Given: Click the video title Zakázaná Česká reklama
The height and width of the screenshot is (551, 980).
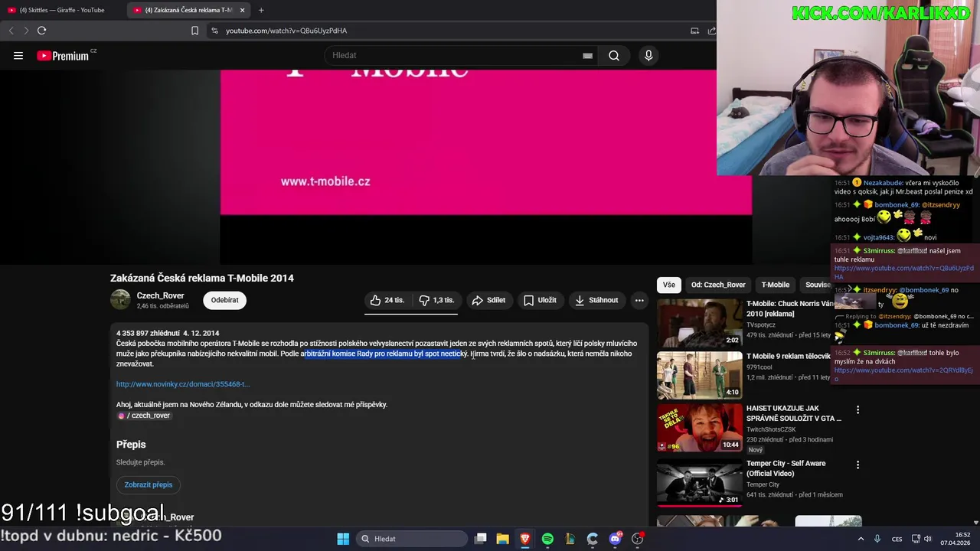Looking at the screenshot, I should (x=202, y=278).
